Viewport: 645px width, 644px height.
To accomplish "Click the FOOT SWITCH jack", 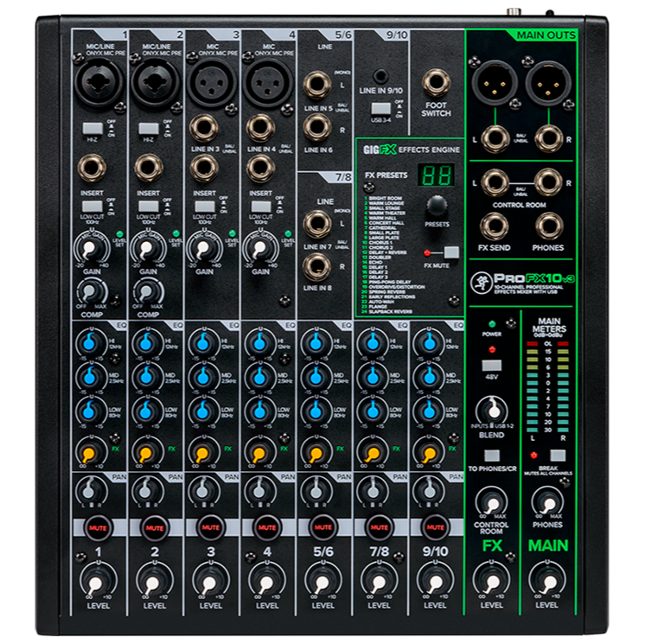I will click(436, 85).
